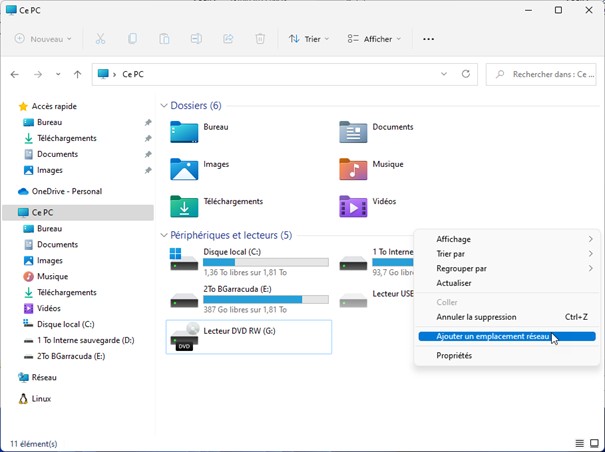Image resolution: width=605 pixels, height=452 pixels.
Task: Click Actualiser in the context menu
Action: click(x=454, y=283)
